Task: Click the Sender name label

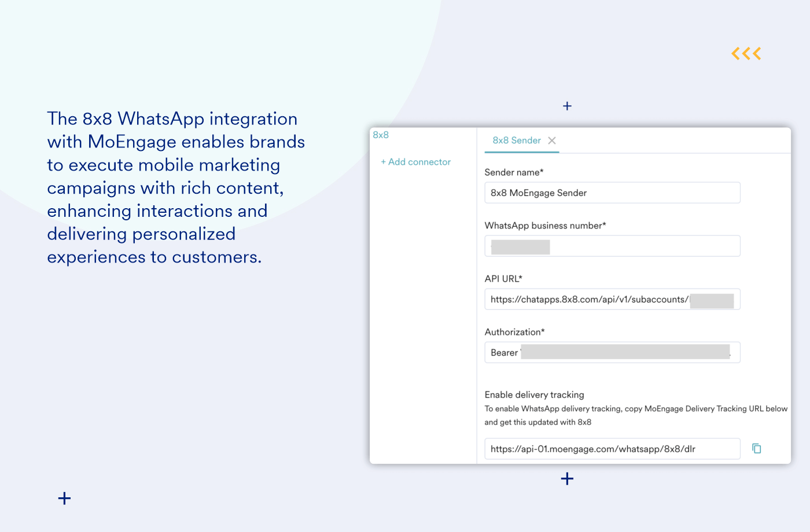Action: [x=514, y=172]
